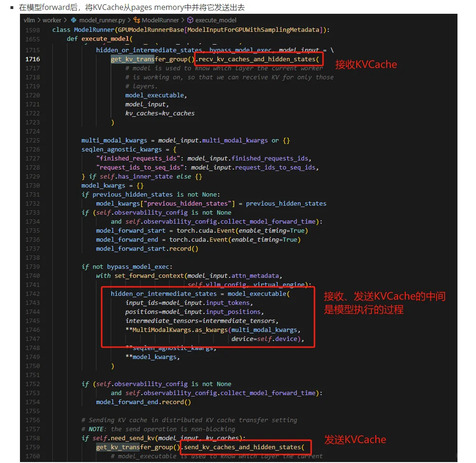Click collect_model_forward_time on line 1734
The image size is (476, 463).
pyautogui.click(x=268, y=221)
